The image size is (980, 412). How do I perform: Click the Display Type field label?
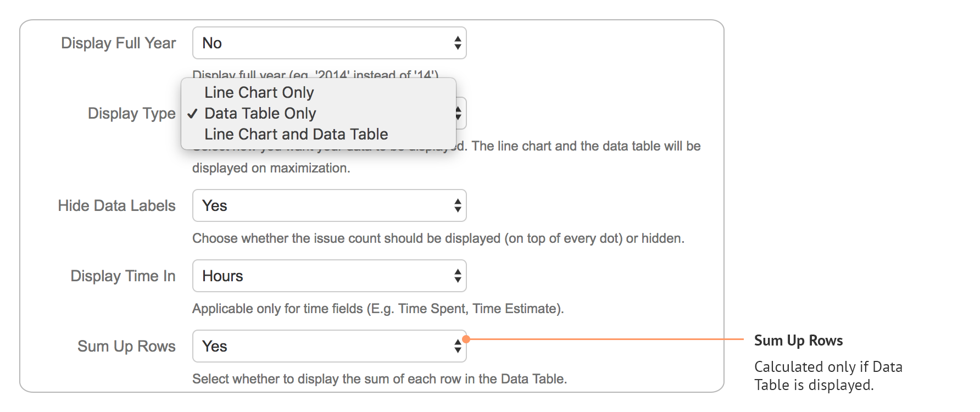[x=131, y=113]
